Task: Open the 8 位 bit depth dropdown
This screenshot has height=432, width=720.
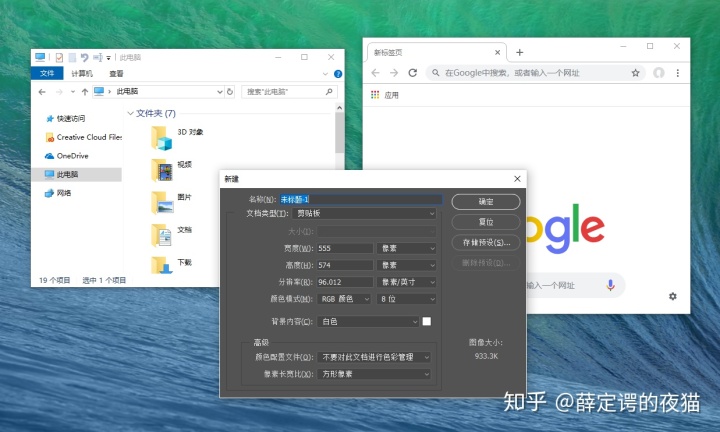Action: pos(406,299)
